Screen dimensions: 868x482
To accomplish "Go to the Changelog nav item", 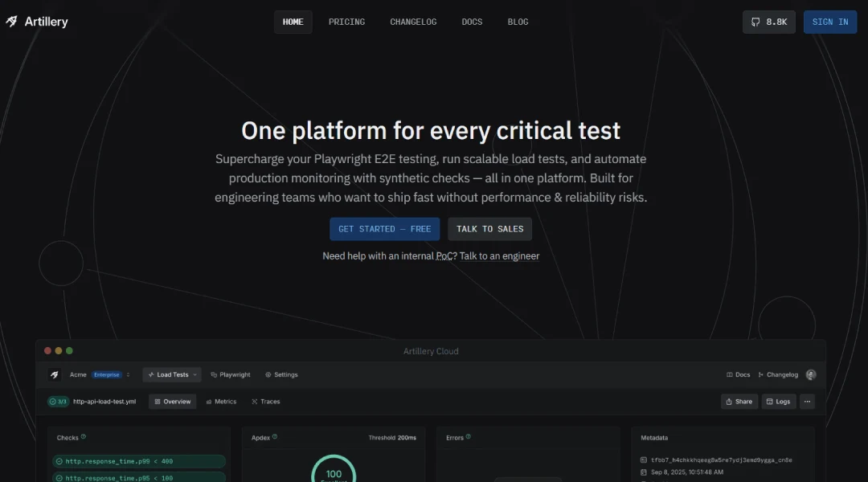I will pyautogui.click(x=413, y=22).
